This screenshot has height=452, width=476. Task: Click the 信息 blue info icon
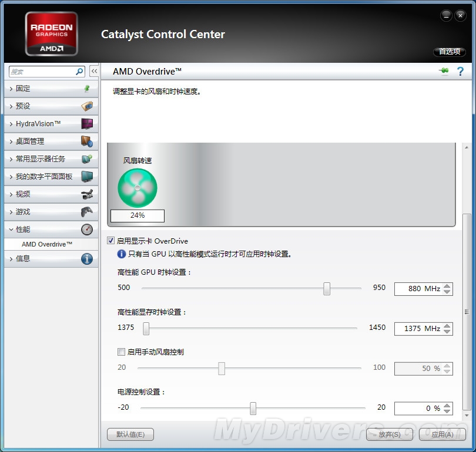87,259
